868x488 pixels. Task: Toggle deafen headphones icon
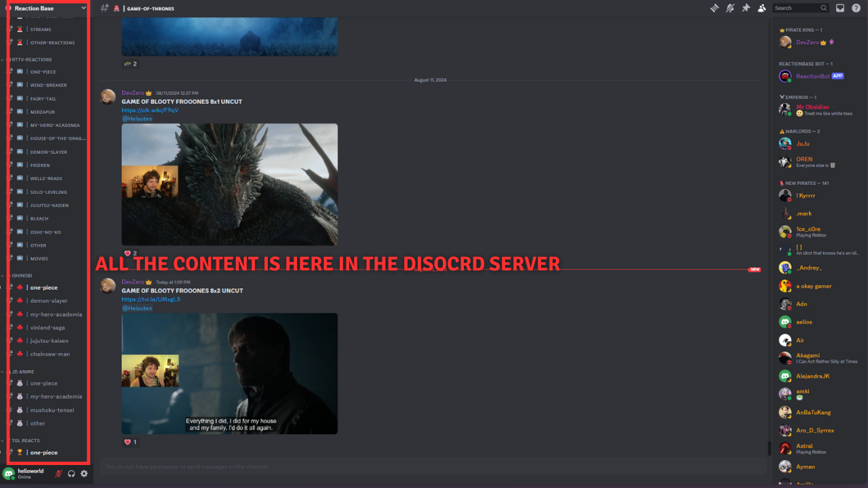pos(71,474)
